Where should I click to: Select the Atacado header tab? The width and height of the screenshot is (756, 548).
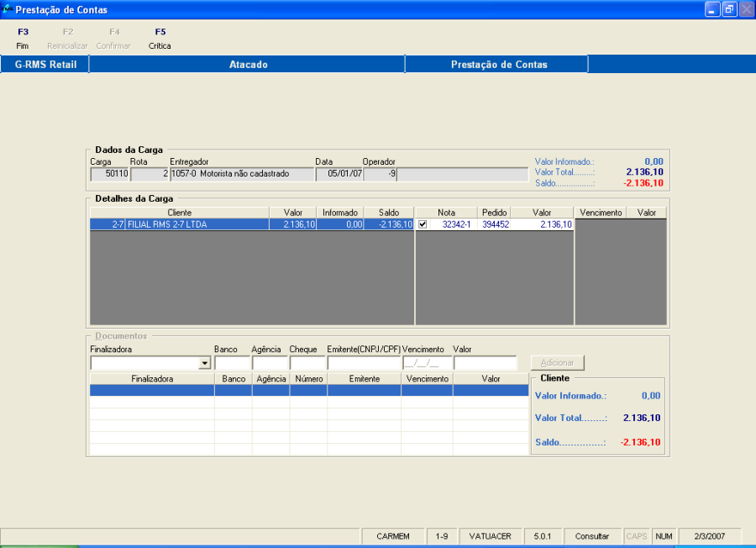(248, 64)
